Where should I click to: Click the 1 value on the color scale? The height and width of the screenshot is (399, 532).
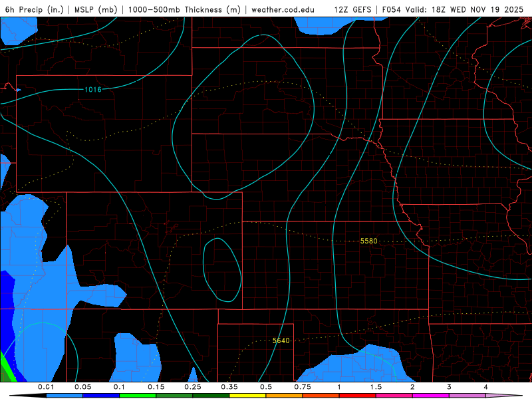339,387
